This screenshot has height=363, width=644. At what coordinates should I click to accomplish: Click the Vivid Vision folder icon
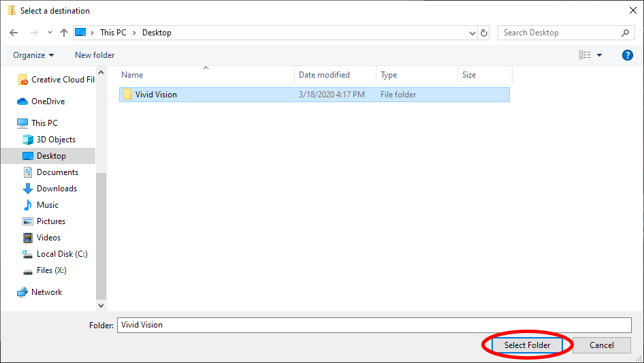tap(128, 95)
